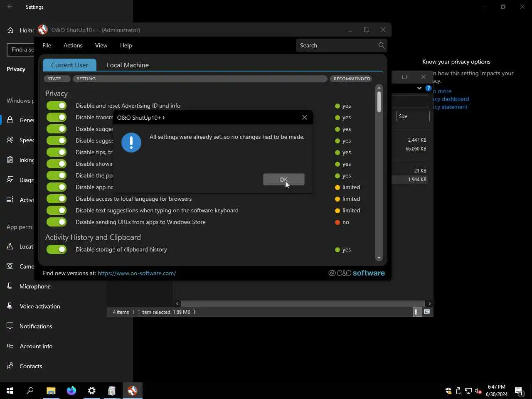Click the red 'no' recommendation indicator
Image resolution: width=532 pixels, height=399 pixels.
tap(337, 222)
